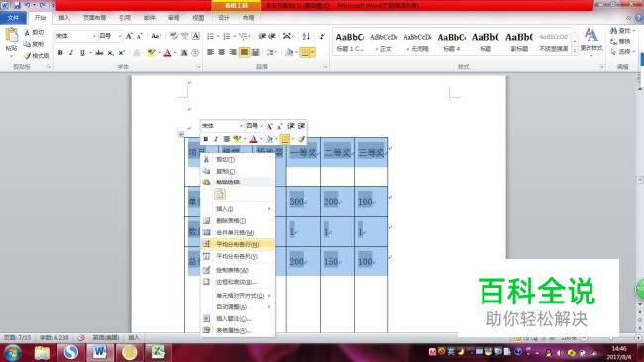
Task: Click the Character Border (boxed A) icon
Action: pyautogui.click(x=196, y=36)
